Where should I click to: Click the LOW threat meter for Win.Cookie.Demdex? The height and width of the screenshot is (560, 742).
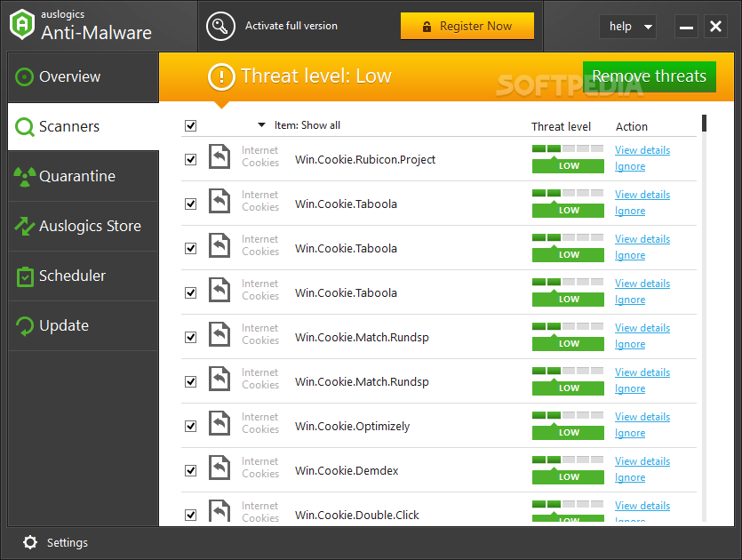pyautogui.click(x=568, y=470)
